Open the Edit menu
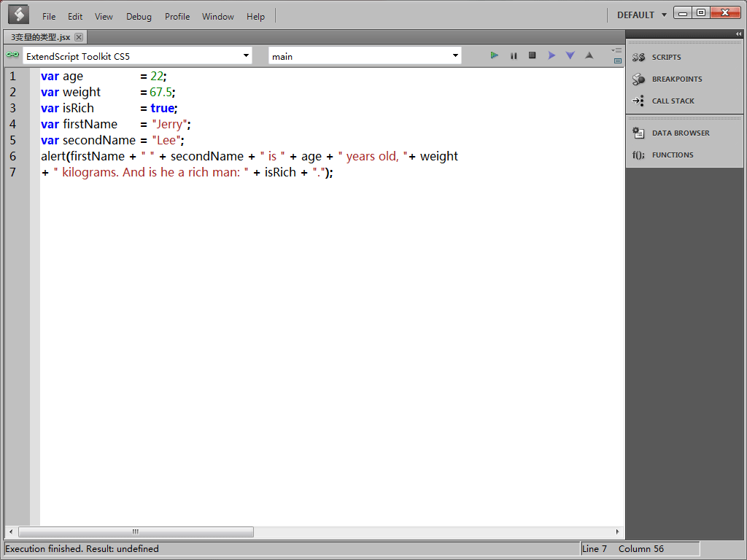Screen dimensions: 747x560 (x=75, y=17)
